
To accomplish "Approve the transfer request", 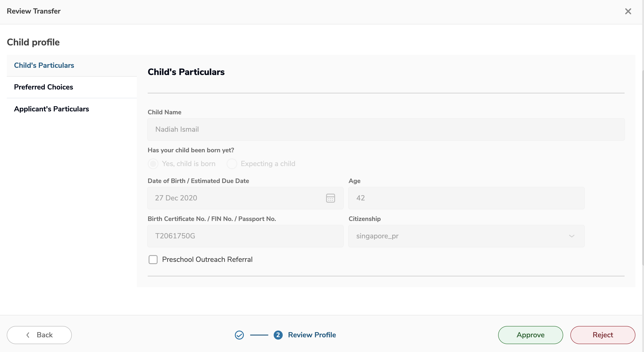I will pyautogui.click(x=530, y=335).
